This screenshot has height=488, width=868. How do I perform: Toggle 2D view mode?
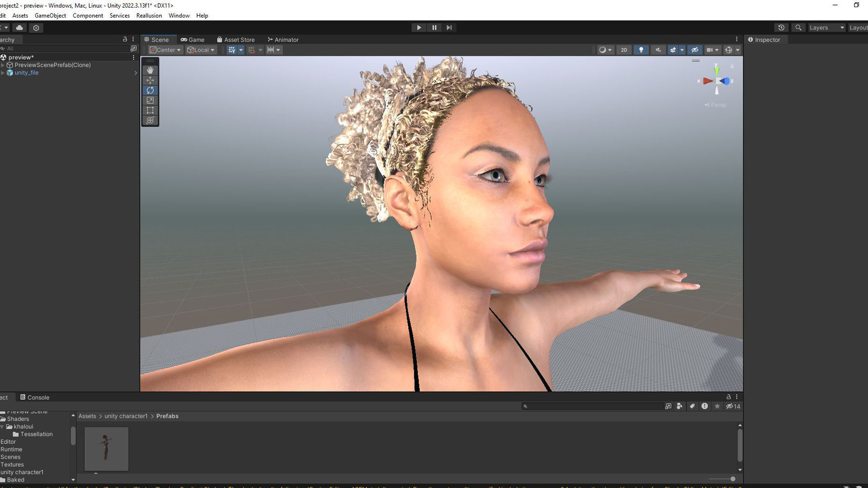624,50
